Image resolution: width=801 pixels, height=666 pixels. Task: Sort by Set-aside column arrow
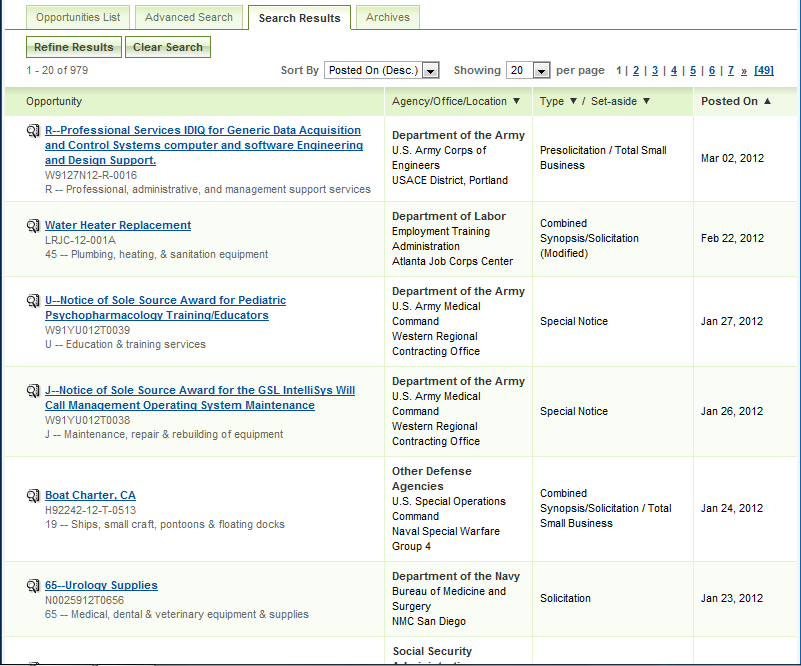(x=646, y=101)
